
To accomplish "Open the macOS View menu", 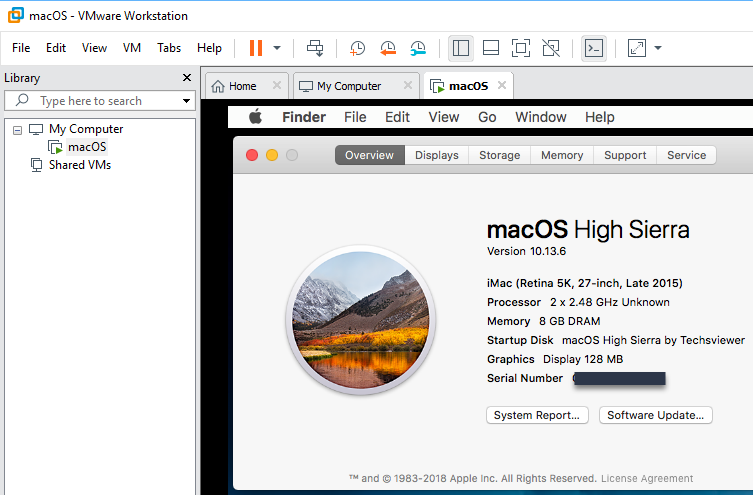I will [x=444, y=117].
